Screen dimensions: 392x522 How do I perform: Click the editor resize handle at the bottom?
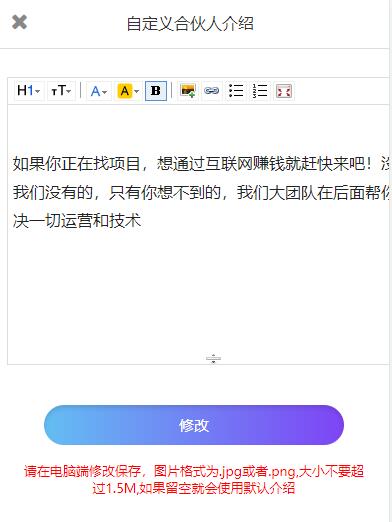pyautogui.click(x=213, y=359)
